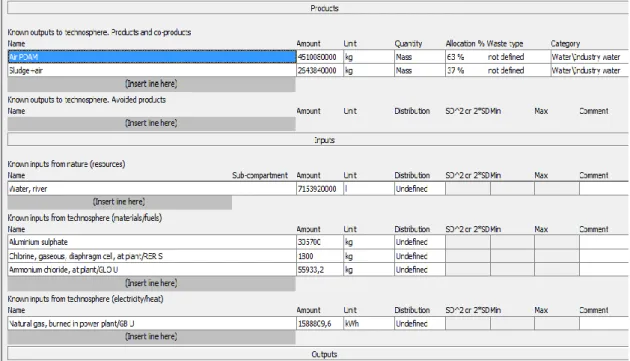
Task: Open distribution dropdown for Aluminium sulphate
Action: [x=419, y=242]
